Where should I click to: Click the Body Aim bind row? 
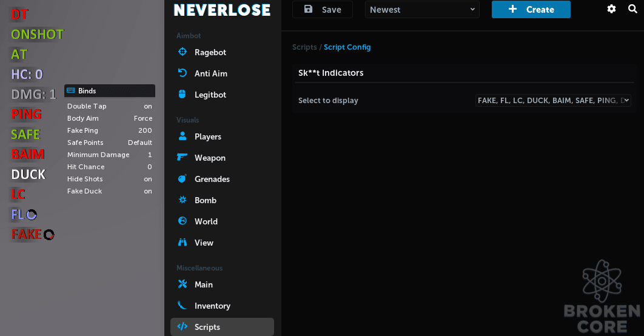110,118
